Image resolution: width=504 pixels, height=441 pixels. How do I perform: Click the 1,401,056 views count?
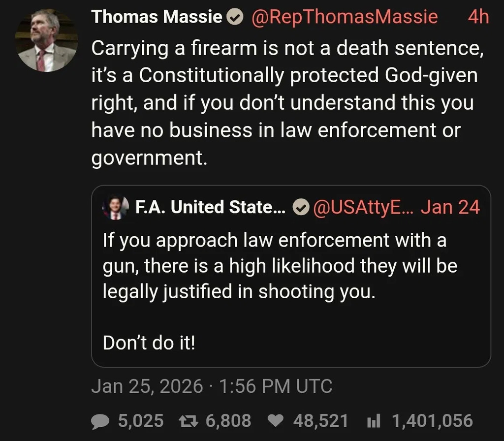[432, 421]
